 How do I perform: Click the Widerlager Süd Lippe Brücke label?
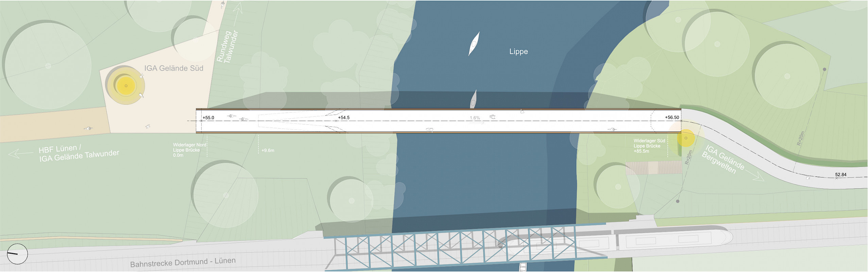(x=649, y=146)
